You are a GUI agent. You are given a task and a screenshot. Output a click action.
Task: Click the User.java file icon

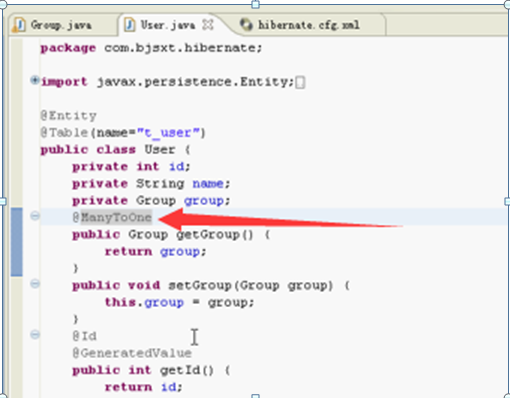[x=129, y=25]
